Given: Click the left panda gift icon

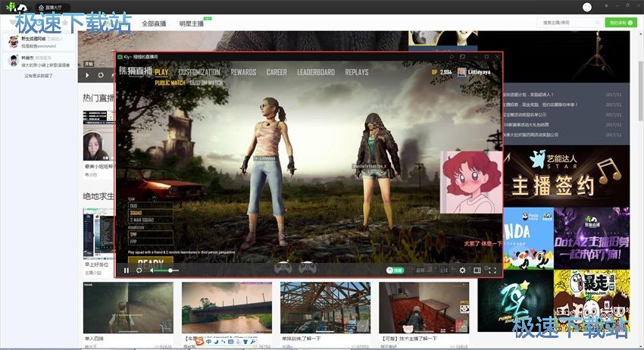Looking at the screenshot, I should pyautogui.click(x=283, y=268).
